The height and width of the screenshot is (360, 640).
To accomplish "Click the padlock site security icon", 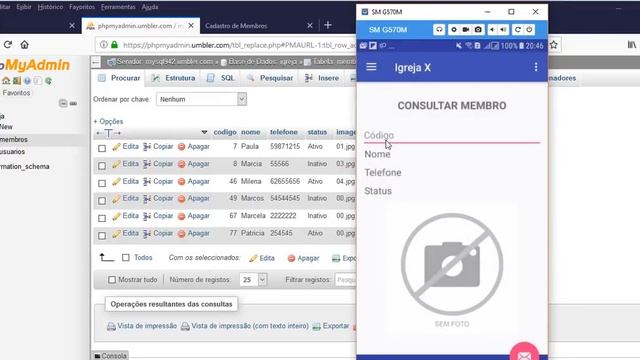I will tap(115, 44).
